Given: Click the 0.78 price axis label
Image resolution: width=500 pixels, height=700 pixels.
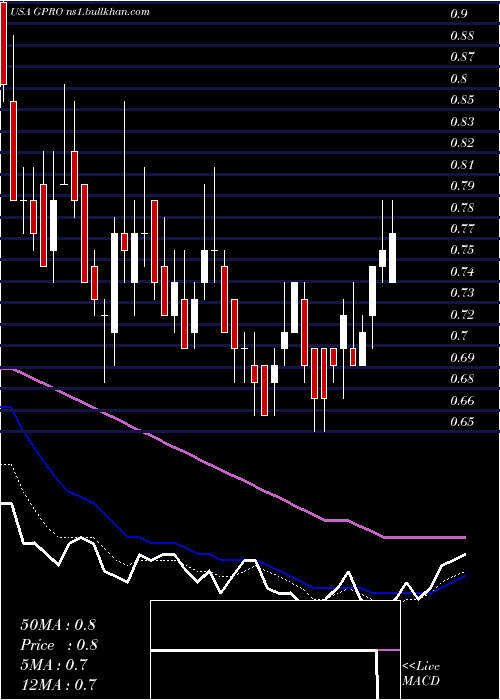Looking at the screenshot, I should (462, 208).
